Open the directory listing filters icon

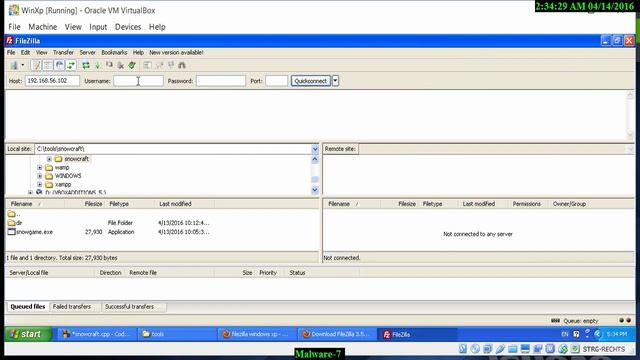click(x=147, y=65)
